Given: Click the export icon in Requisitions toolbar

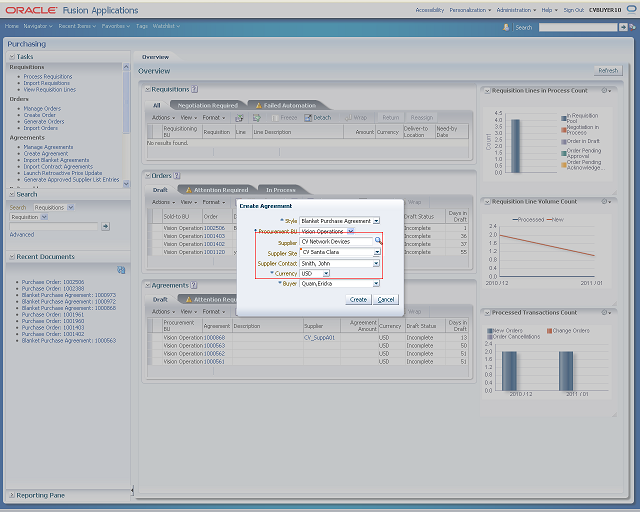Looking at the screenshot, I should point(240,118).
